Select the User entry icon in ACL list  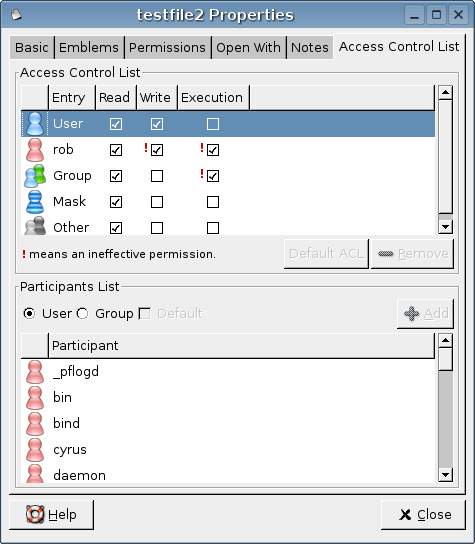pyautogui.click(x=35, y=124)
